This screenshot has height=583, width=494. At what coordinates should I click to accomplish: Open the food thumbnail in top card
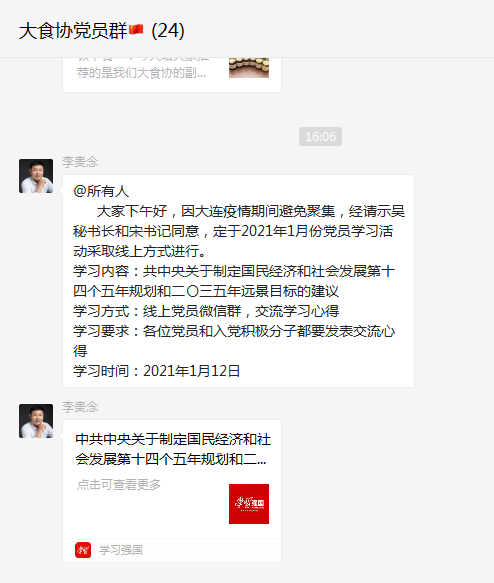249,68
